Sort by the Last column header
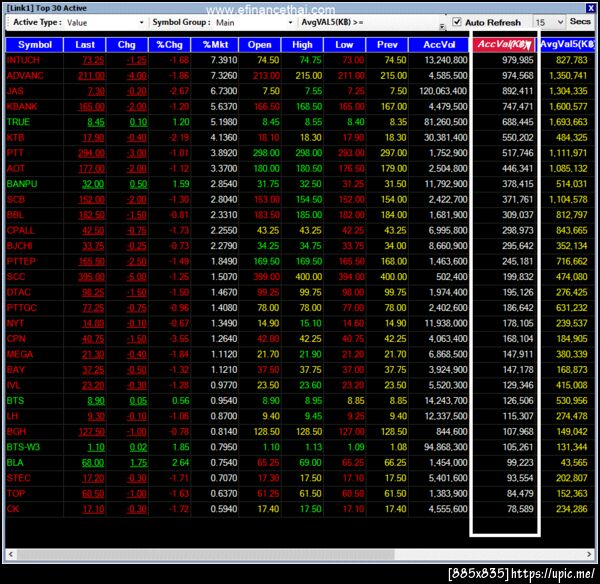Screen dimensions: 600x584 coord(85,45)
